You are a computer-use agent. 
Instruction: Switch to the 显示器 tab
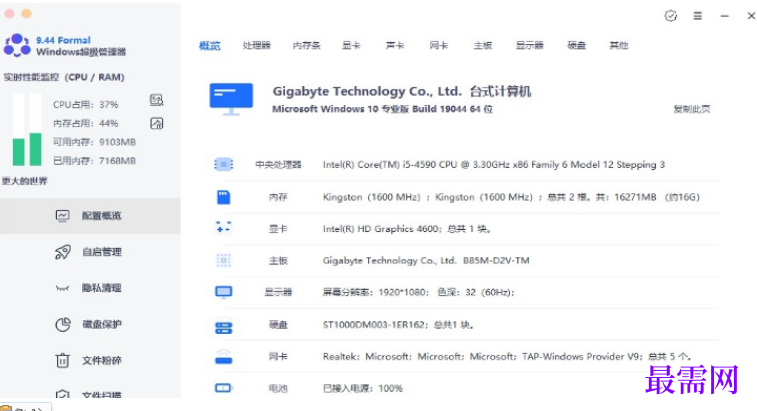pos(530,45)
